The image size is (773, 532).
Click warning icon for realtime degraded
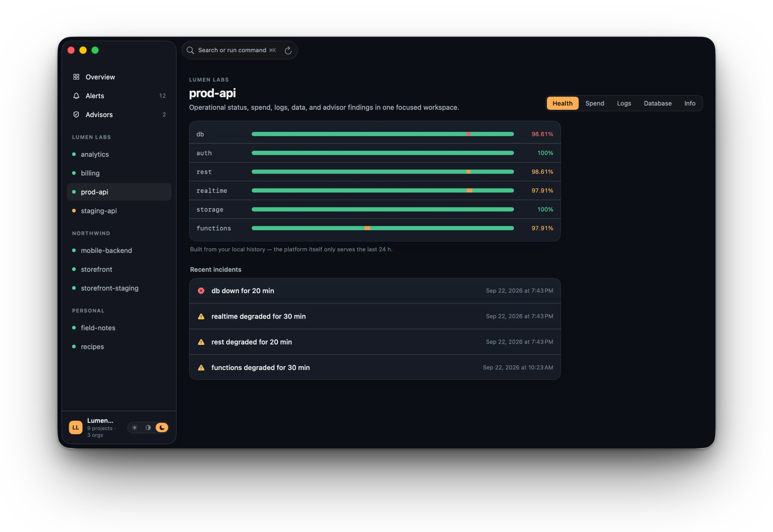pyautogui.click(x=201, y=316)
